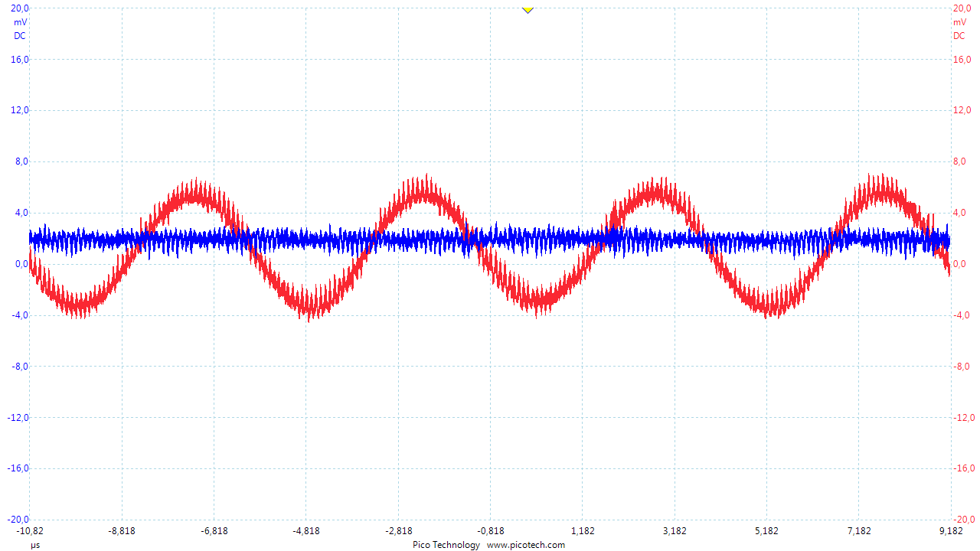Click red axis -16,0 value
Image resolution: width=980 pixels, height=551 pixels.
coord(963,469)
